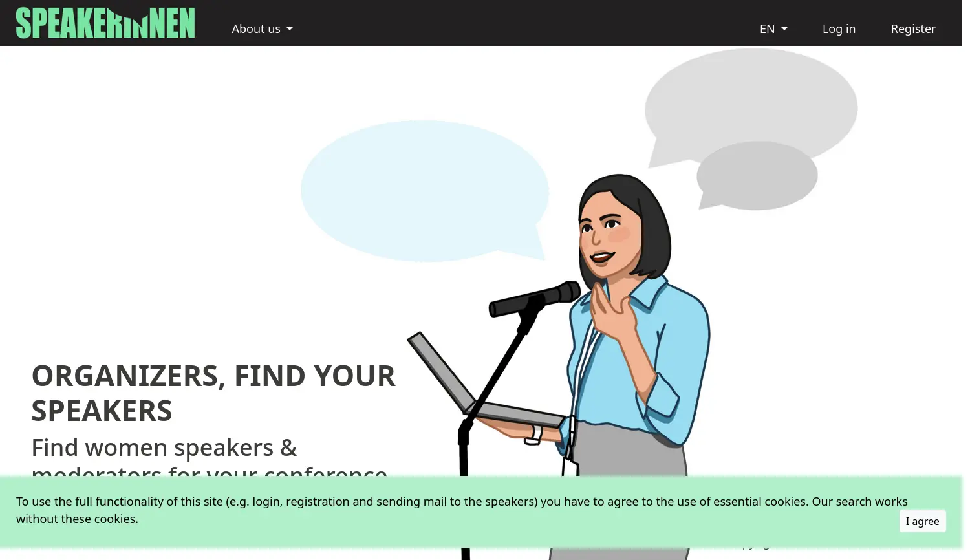Open the Register page
This screenshot has height=560, width=970.
pos(913,29)
